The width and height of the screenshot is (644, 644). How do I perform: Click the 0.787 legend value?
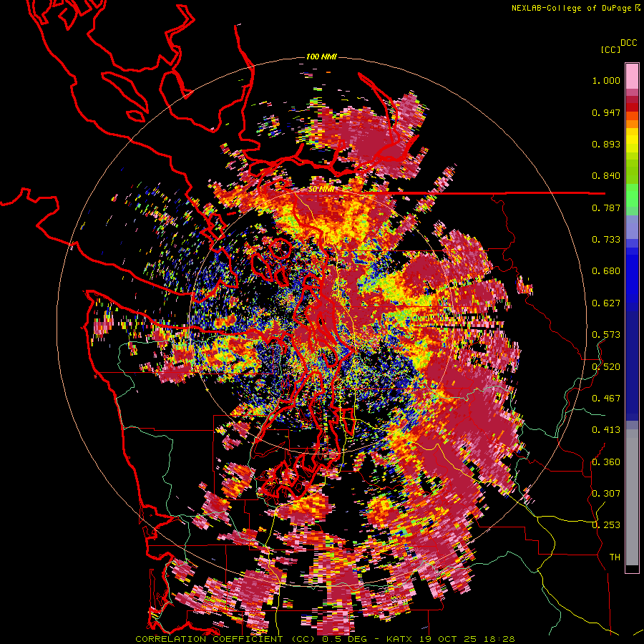[606, 208]
